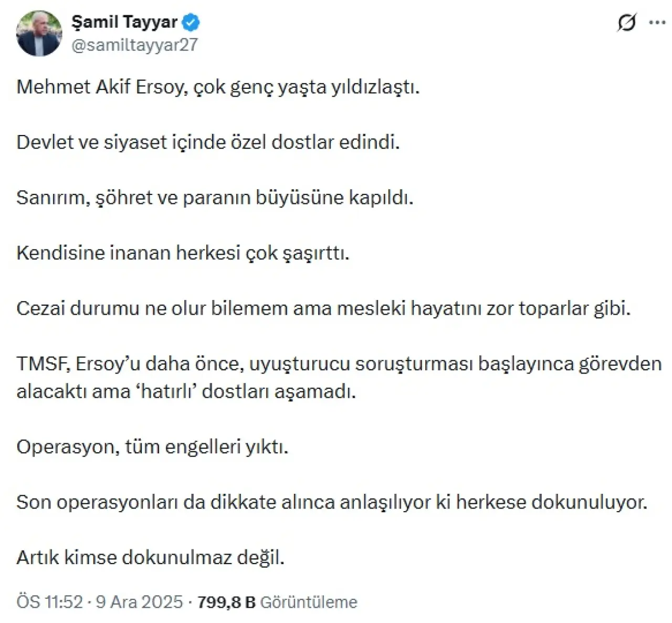Click the 'Devlet ve siyaset' sentence

point(208,142)
